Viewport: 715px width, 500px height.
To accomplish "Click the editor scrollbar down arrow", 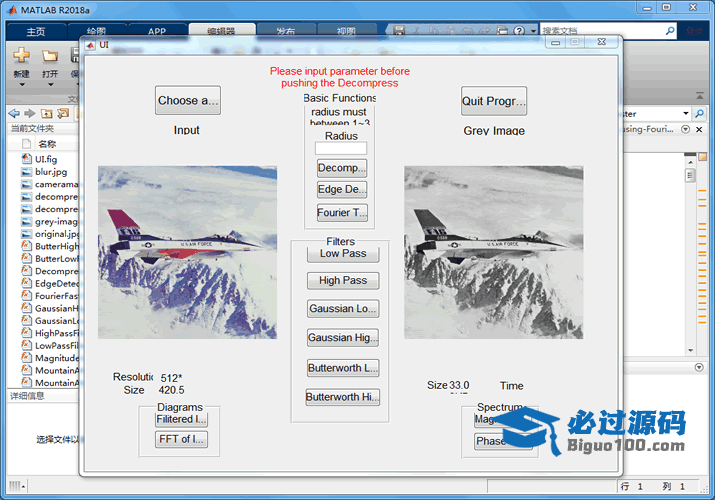I will coord(690,350).
